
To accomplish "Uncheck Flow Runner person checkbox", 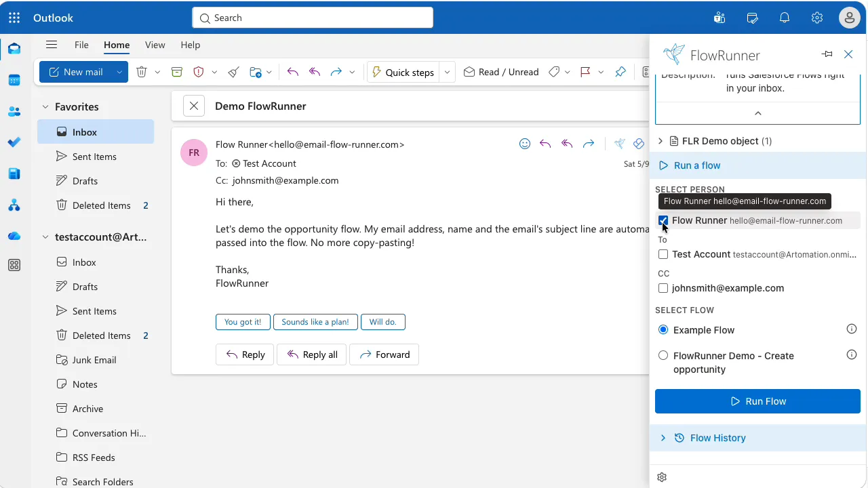I will point(663,220).
